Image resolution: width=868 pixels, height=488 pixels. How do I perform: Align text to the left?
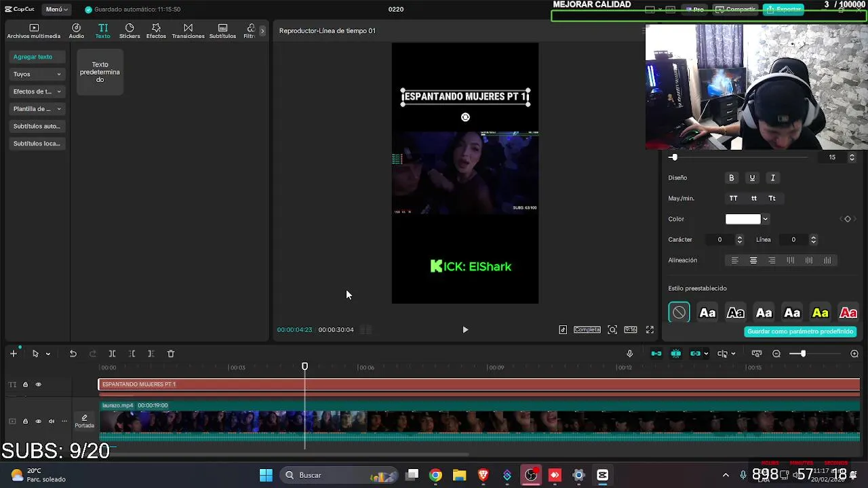[734, 260]
